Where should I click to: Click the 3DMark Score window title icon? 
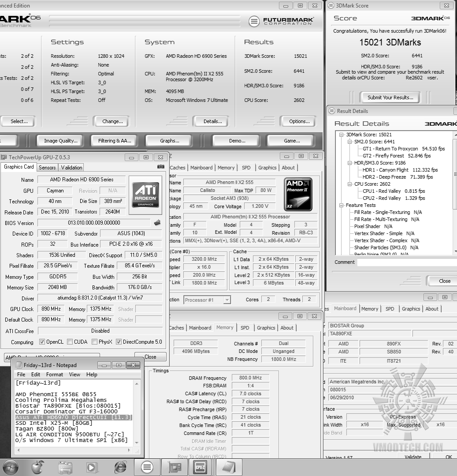[x=331, y=5]
